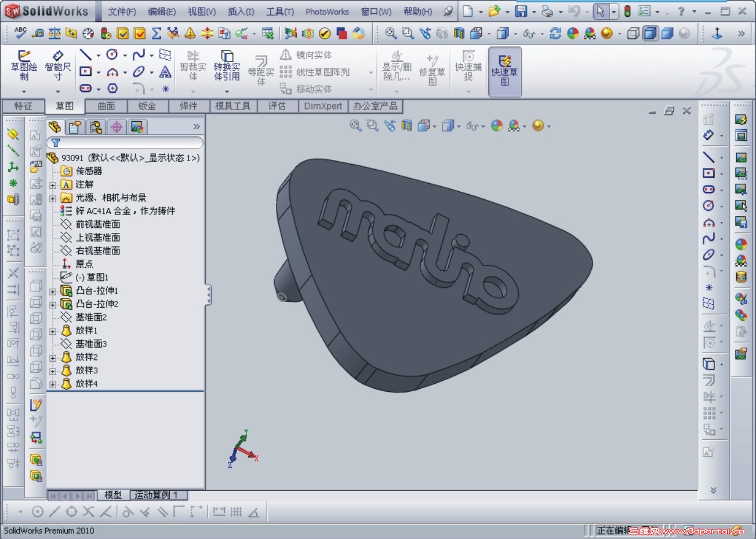Click the Normal To view icon

click(x=717, y=34)
